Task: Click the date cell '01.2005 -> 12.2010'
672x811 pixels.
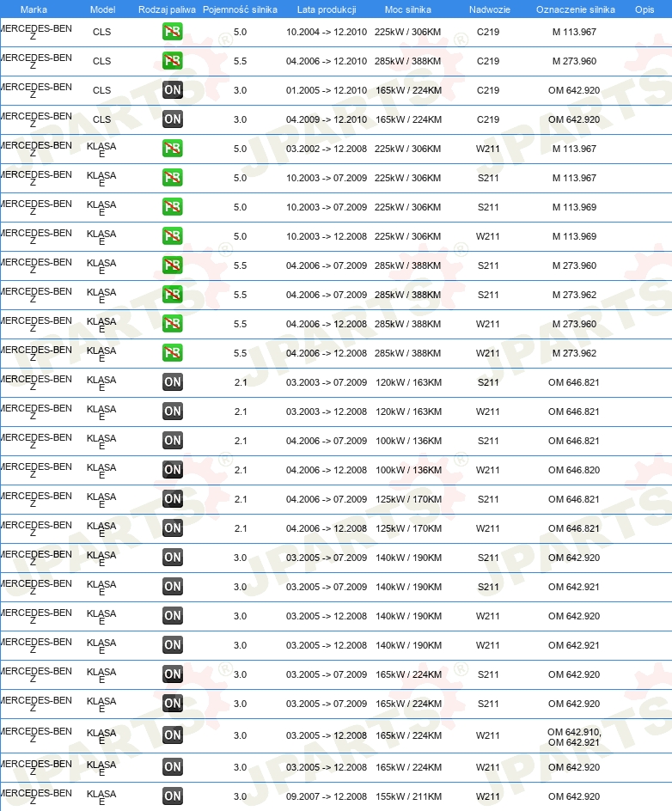Action: (327, 90)
